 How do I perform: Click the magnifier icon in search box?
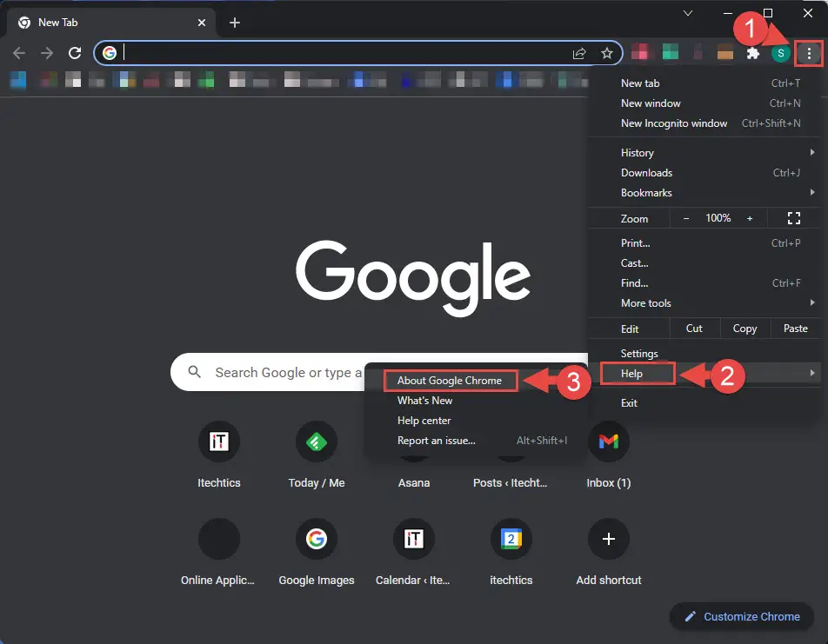194,372
